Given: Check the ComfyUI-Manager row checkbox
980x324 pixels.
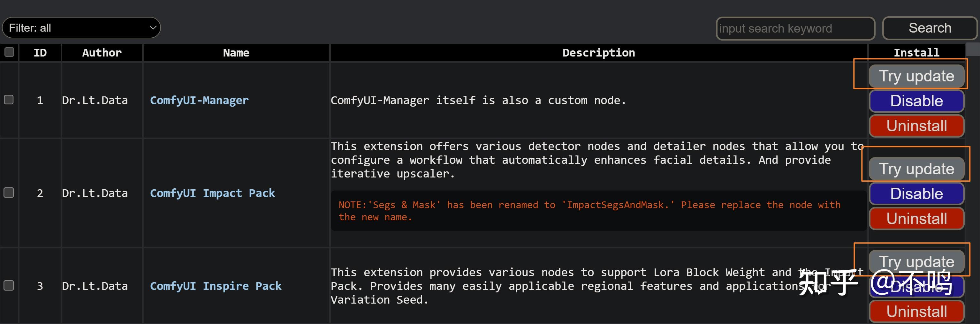Looking at the screenshot, I should coord(9,100).
